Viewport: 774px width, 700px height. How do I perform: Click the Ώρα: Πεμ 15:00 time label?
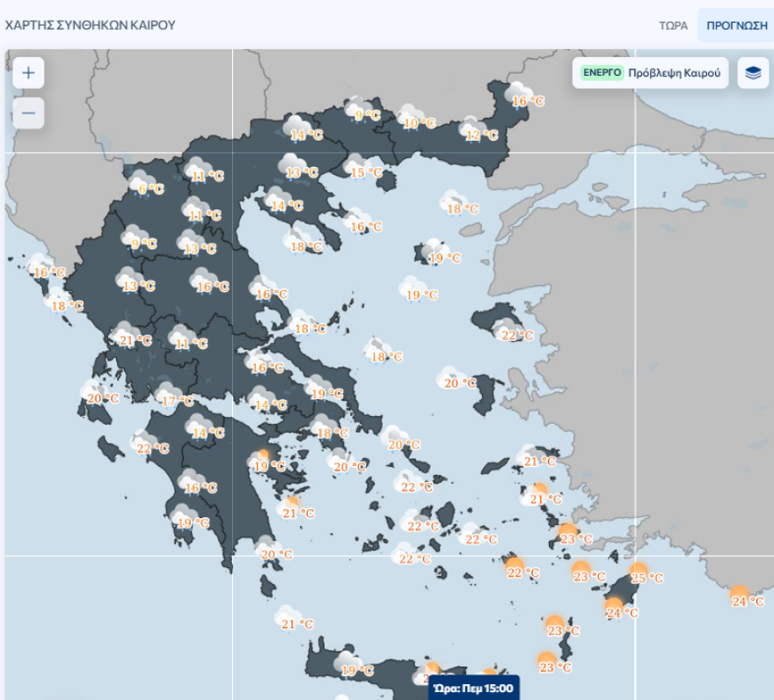click(474, 688)
